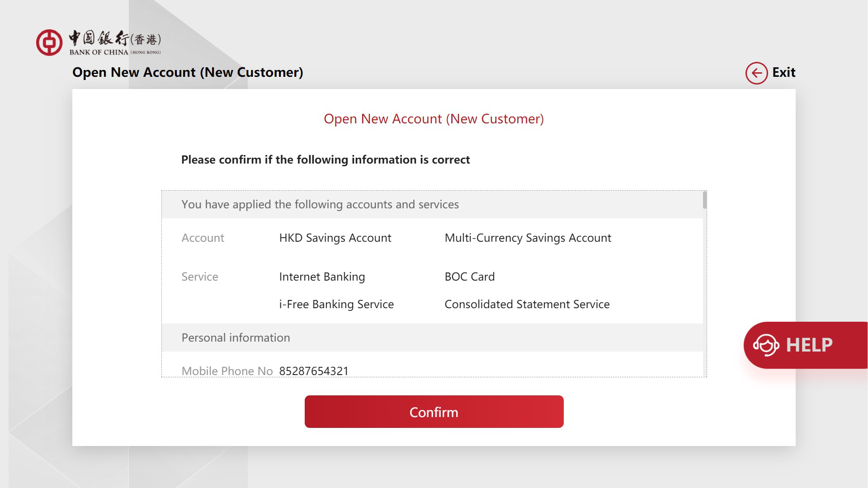
Task: Click the Exit back-arrow icon
Action: tap(756, 73)
